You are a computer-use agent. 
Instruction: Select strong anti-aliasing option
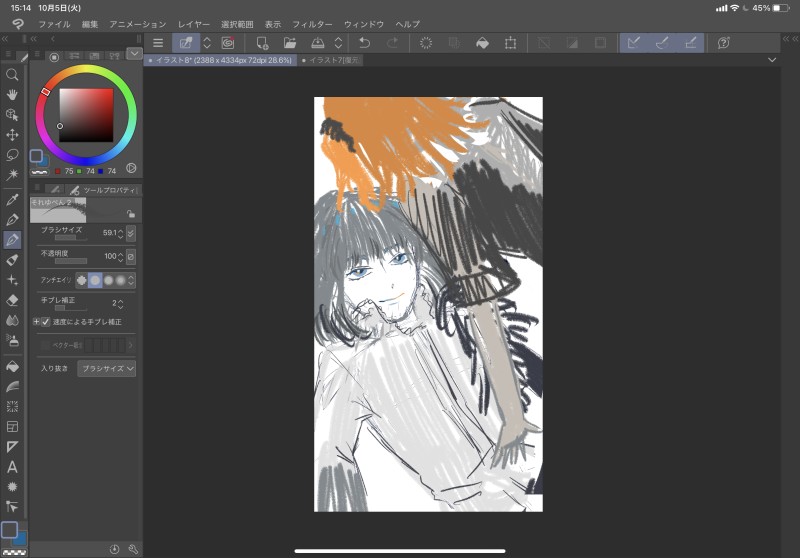[x=120, y=280]
